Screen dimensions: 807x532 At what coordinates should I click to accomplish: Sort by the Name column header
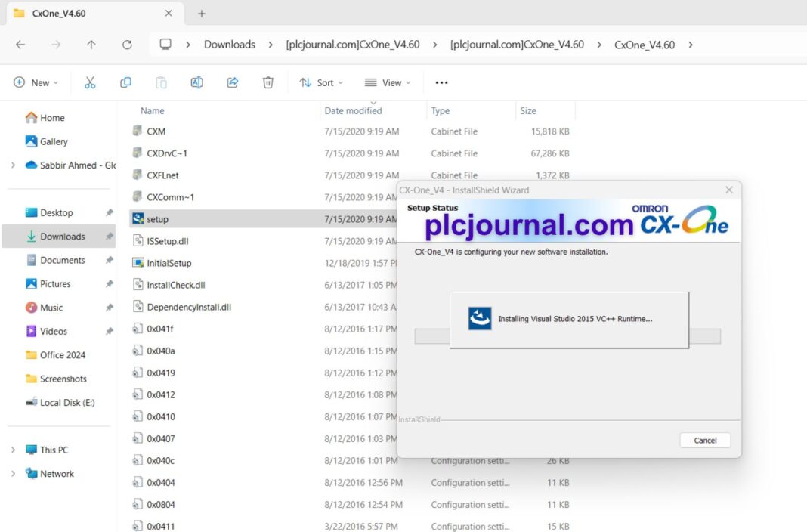click(x=153, y=110)
